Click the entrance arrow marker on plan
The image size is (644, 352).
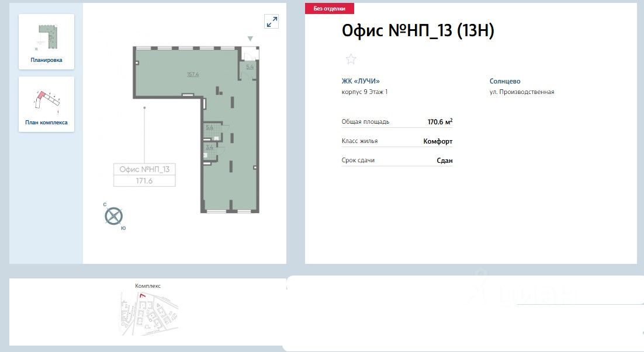click(x=250, y=39)
